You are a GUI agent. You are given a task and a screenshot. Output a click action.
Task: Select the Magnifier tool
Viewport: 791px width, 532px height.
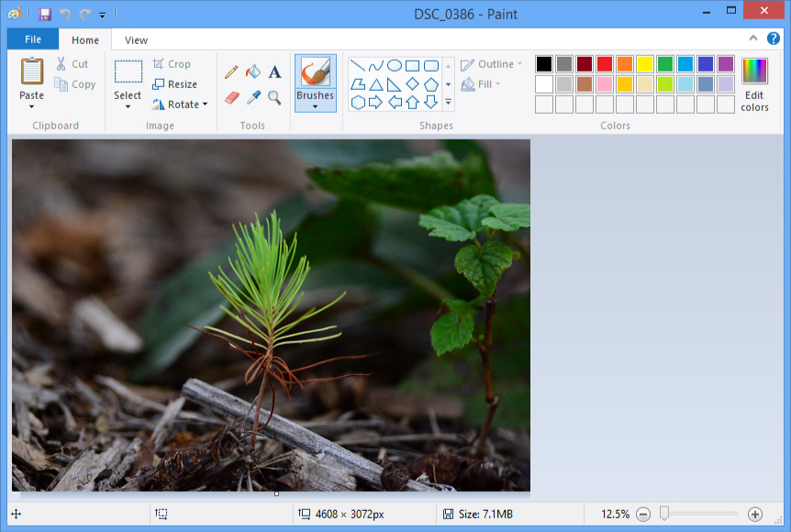point(275,98)
